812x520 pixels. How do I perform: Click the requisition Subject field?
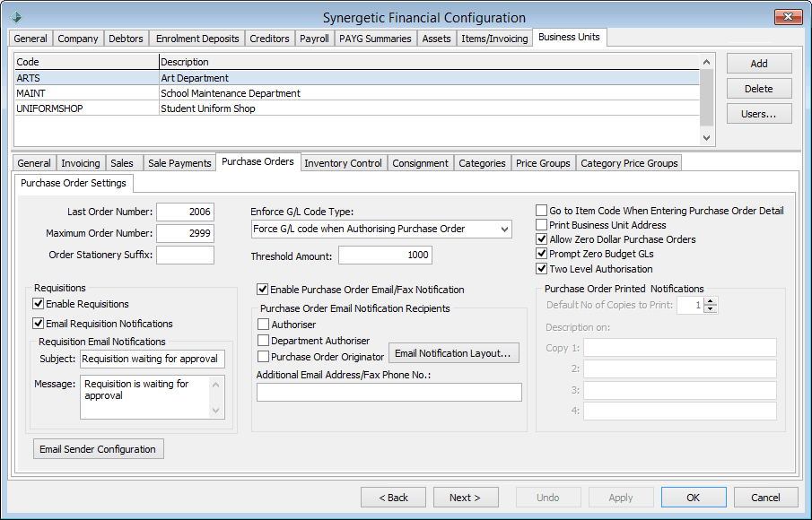coord(153,360)
